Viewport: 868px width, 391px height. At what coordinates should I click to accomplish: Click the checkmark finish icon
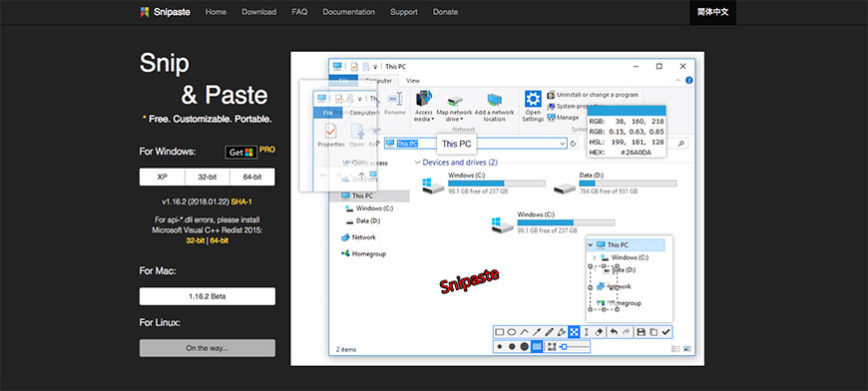click(x=665, y=332)
